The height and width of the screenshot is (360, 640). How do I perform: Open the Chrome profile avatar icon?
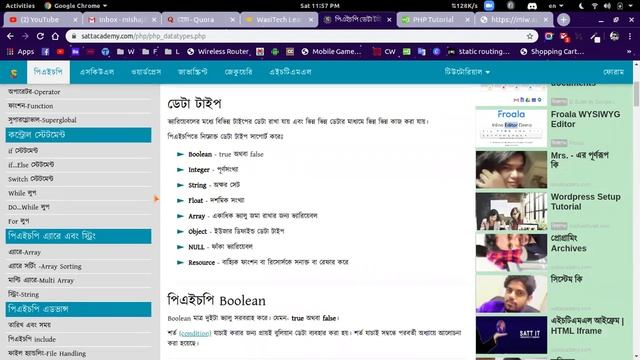tap(614, 36)
